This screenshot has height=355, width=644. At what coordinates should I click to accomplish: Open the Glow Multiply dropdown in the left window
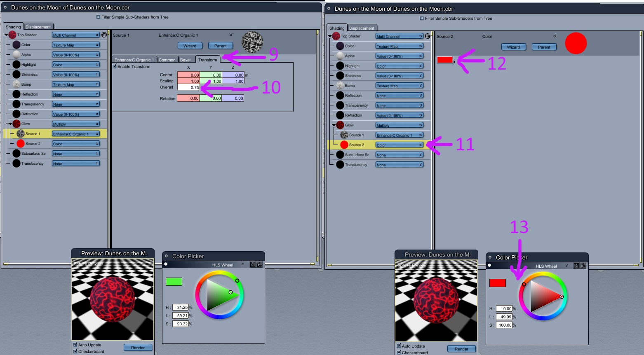(x=76, y=124)
